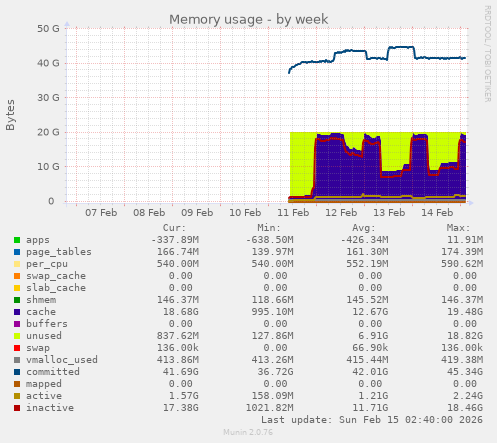
Task: Click the yellow slab_cache legend swatch
Action: [17, 288]
